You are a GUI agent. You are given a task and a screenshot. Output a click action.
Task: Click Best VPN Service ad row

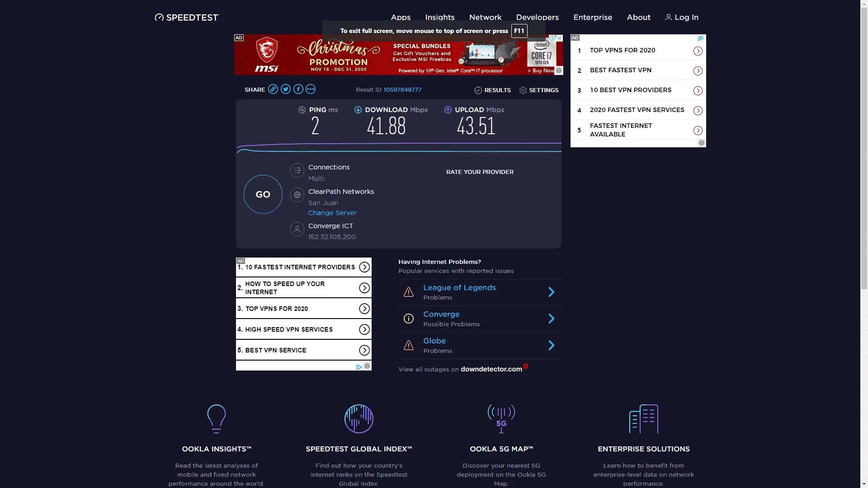point(303,350)
